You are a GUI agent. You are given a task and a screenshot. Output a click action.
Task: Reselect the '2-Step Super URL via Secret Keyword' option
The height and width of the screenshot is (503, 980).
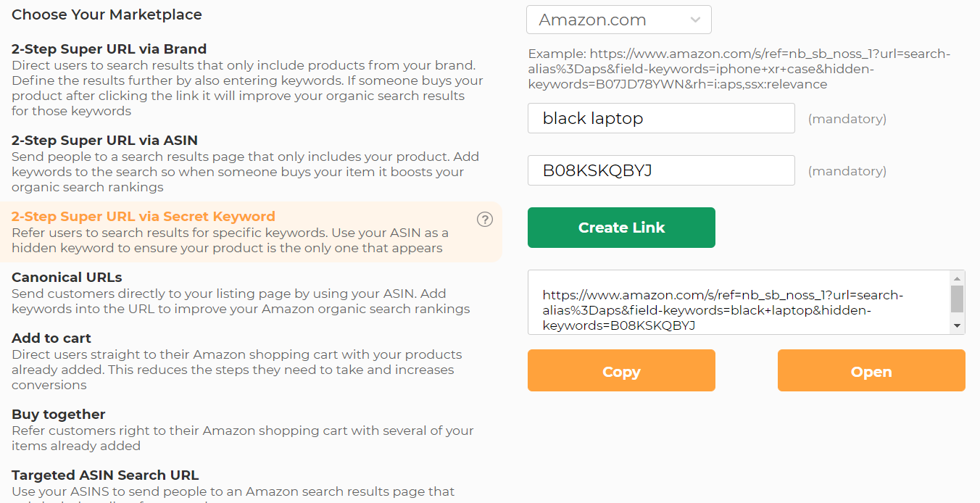click(143, 216)
